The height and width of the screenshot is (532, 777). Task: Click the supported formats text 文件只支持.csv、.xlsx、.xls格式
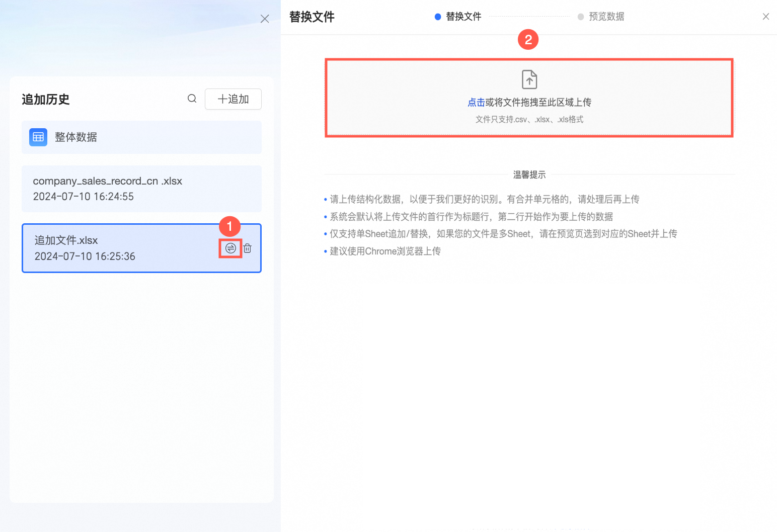tap(529, 120)
